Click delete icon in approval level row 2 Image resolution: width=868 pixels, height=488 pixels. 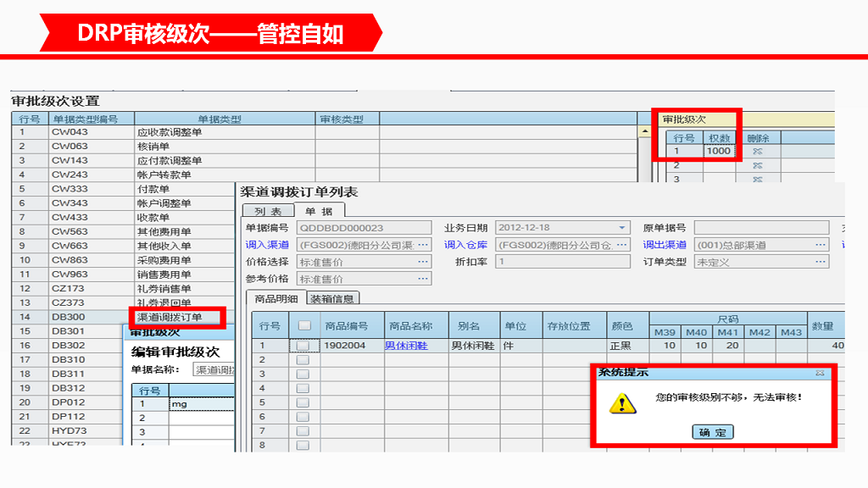click(x=758, y=165)
